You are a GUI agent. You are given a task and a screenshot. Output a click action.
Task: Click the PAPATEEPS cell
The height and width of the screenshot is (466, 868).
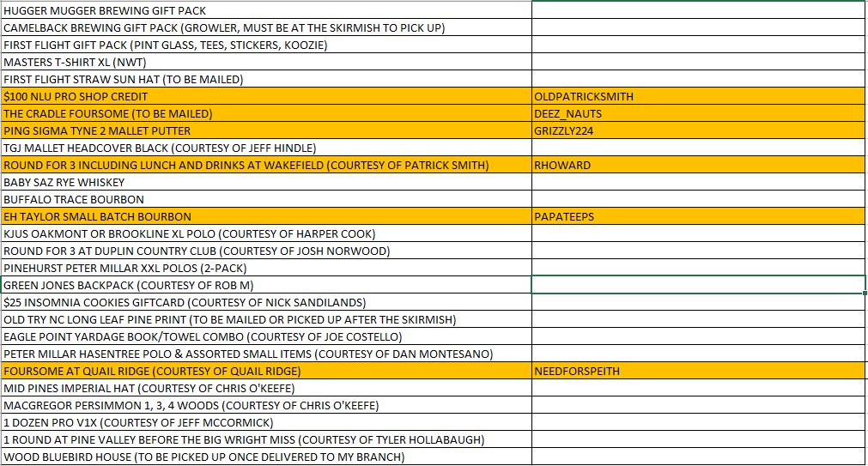click(x=698, y=217)
